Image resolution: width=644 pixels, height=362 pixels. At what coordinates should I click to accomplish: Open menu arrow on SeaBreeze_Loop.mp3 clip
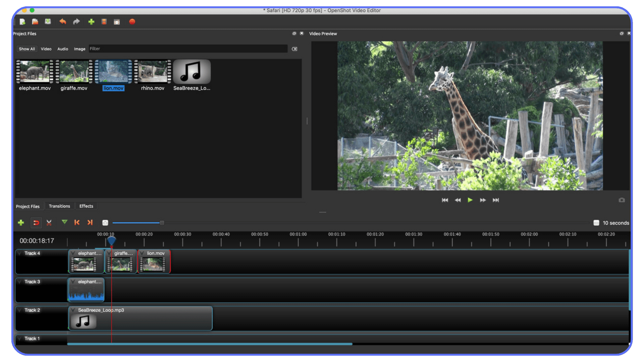click(x=73, y=310)
